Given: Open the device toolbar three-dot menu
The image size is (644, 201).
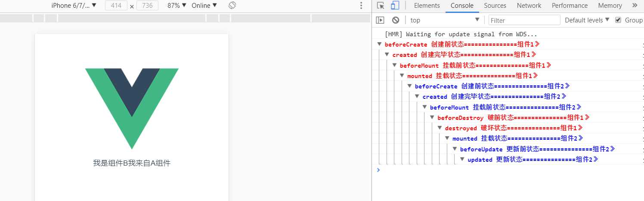Looking at the screenshot, I should [x=361, y=6].
